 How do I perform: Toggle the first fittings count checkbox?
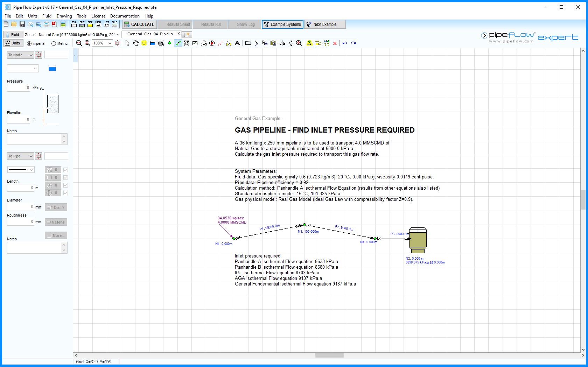tap(65, 170)
